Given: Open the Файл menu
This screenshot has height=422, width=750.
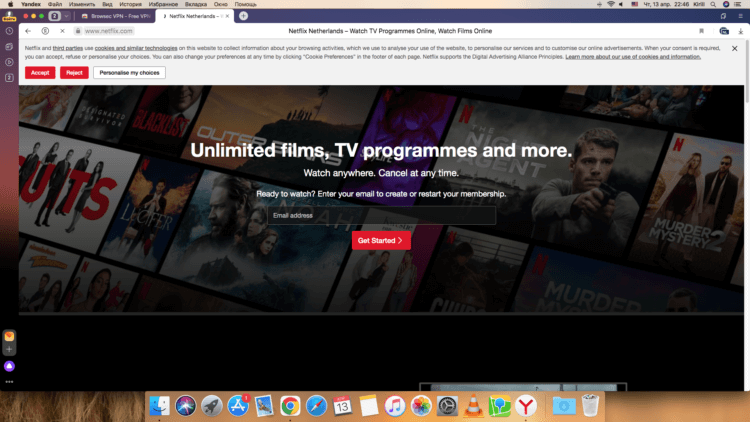Looking at the screenshot, I should point(55,4).
